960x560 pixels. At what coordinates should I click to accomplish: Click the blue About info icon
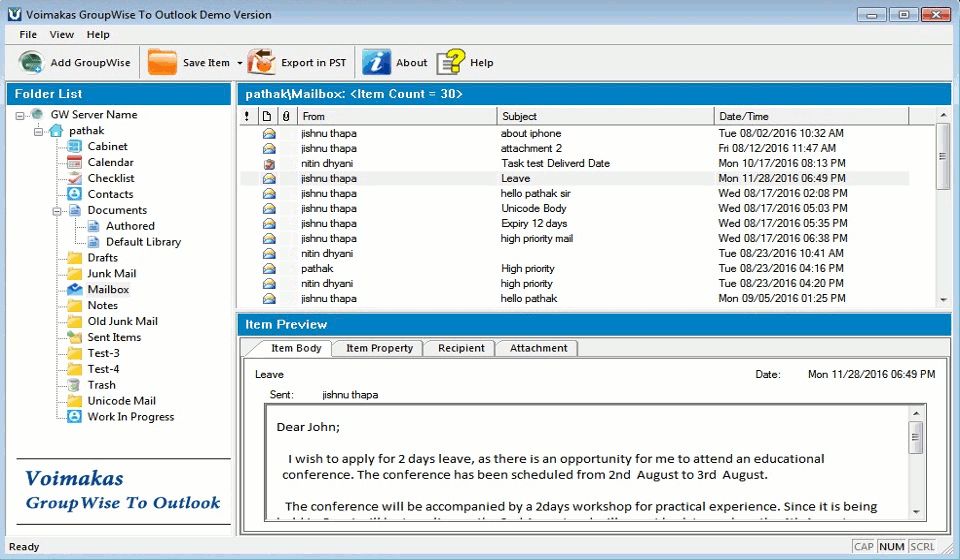pos(376,62)
